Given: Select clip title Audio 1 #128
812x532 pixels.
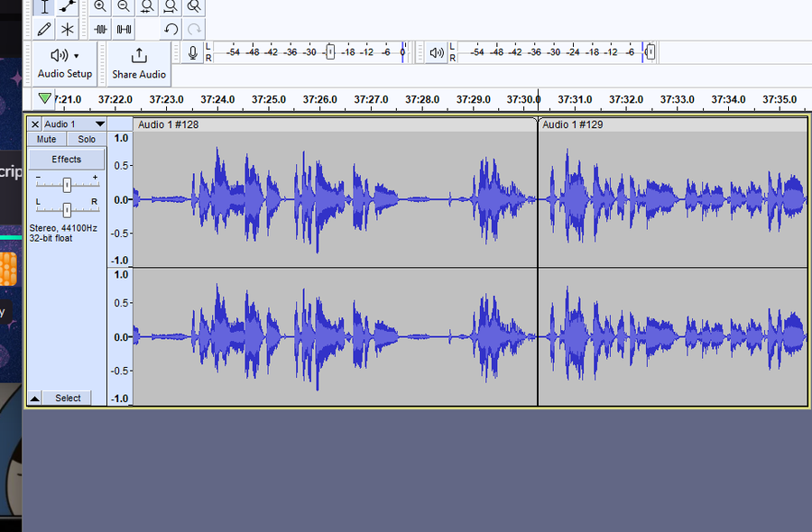Looking at the screenshot, I should pos(169,124).
